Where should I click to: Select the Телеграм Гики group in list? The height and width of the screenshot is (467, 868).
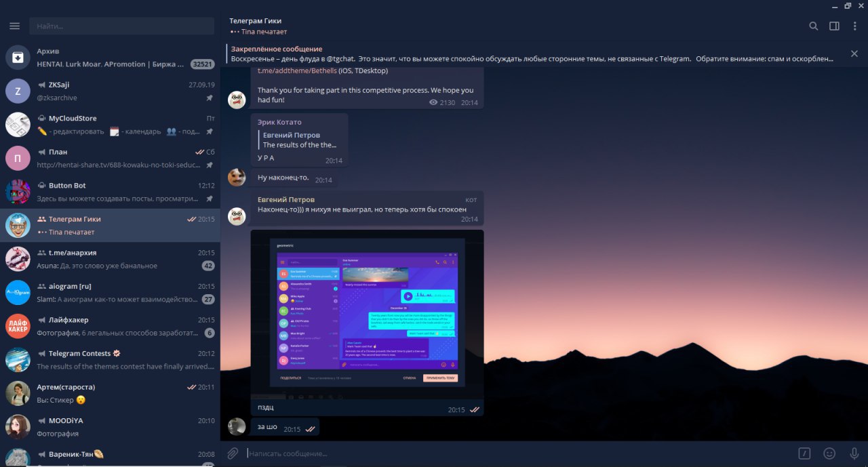110,225
